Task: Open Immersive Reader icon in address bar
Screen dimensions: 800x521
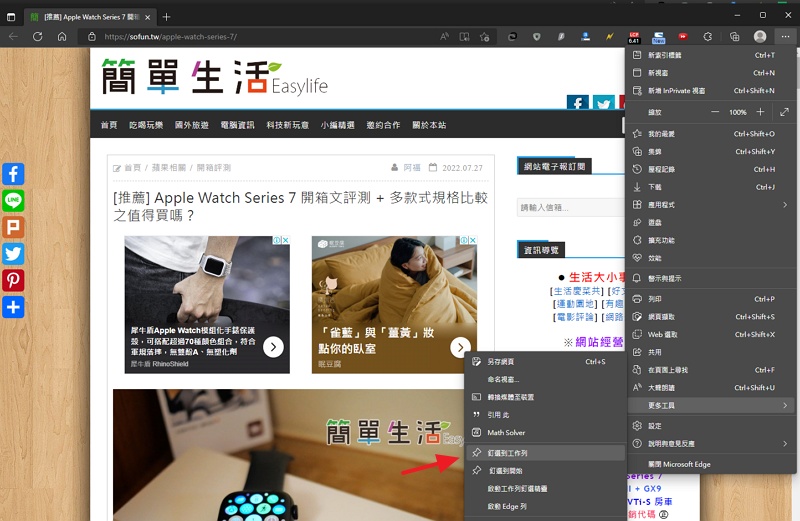Action: tap(464, 37)
